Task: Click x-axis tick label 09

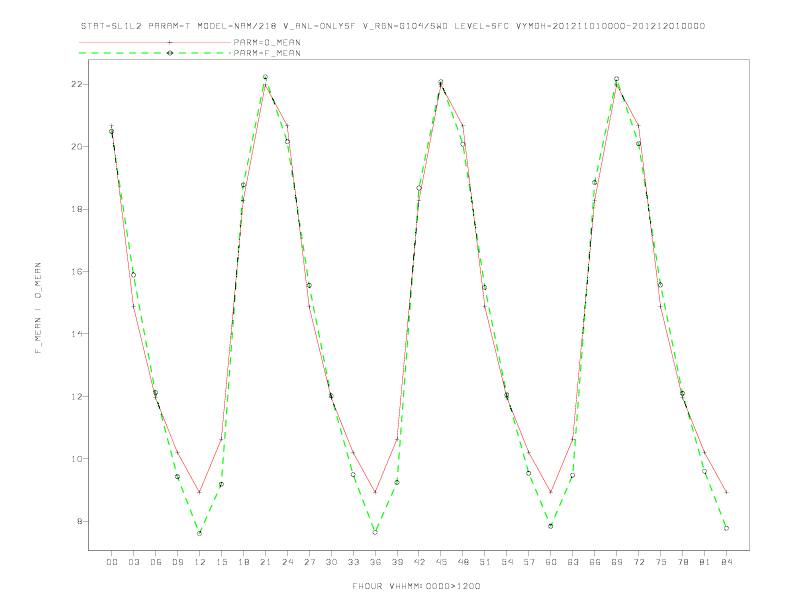Action: tap(177, 562)
